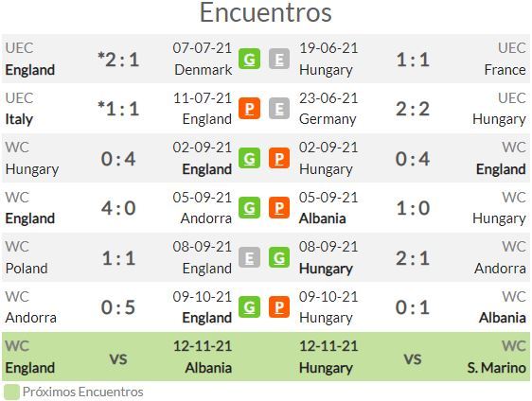Select the 1:0 Albania vs Hungary score

413,208
